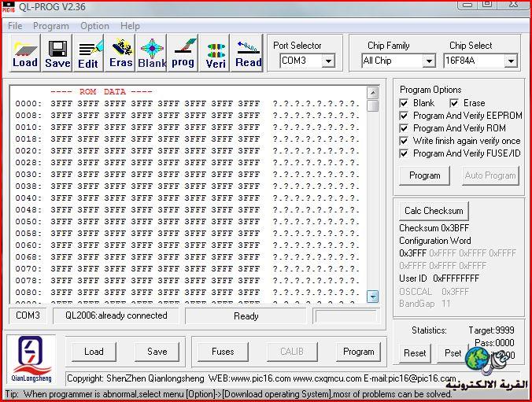Open the Edit buffer toolbar icon
The height and width of the screenshot is (402, 532).
88,53
